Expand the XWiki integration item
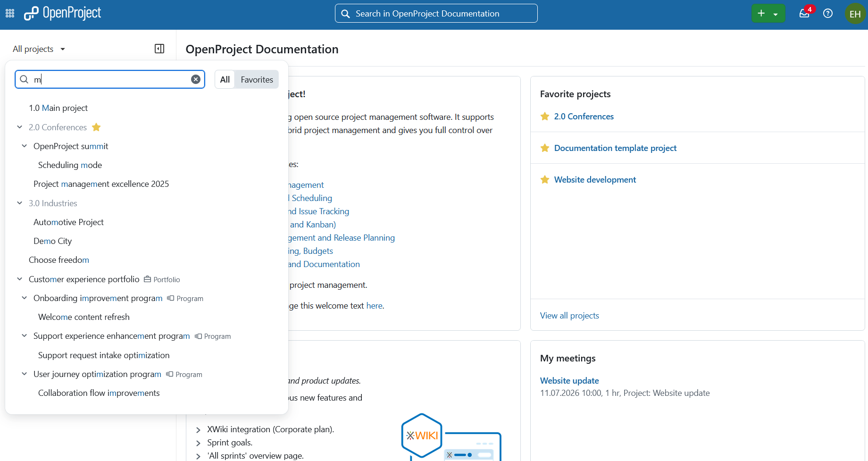The width and height of the screenshot is (868, 461). pyautogui.click(x=198, y=429)
